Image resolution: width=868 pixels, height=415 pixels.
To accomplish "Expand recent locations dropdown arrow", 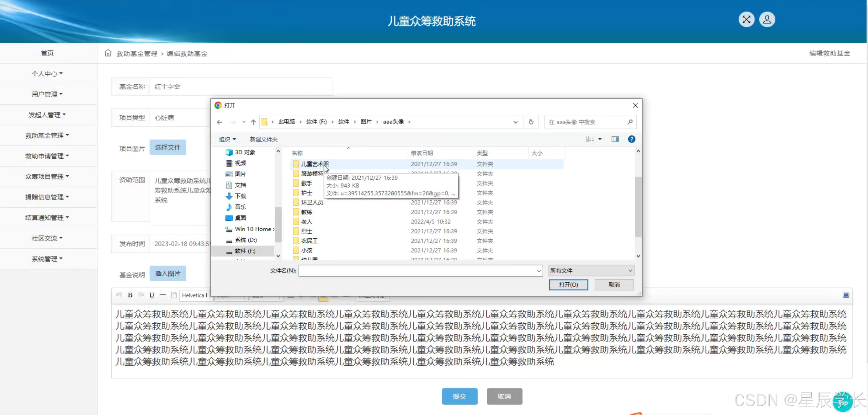I will tap(243, 122).
